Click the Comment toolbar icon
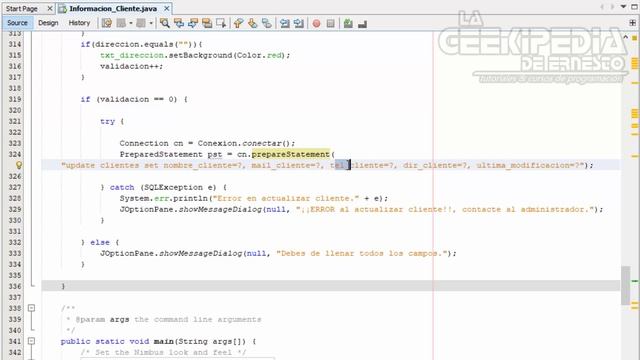Screen dimensions: 640x360 point(348,23)
